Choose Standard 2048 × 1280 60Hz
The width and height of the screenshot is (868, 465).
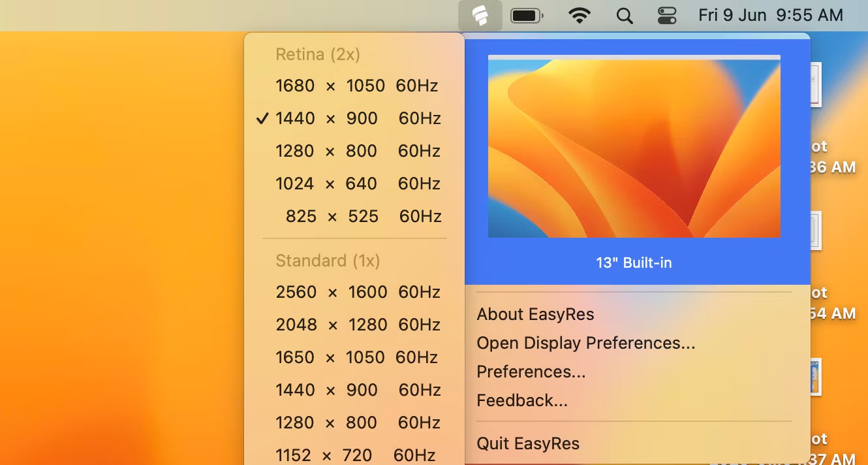(354, 325)
